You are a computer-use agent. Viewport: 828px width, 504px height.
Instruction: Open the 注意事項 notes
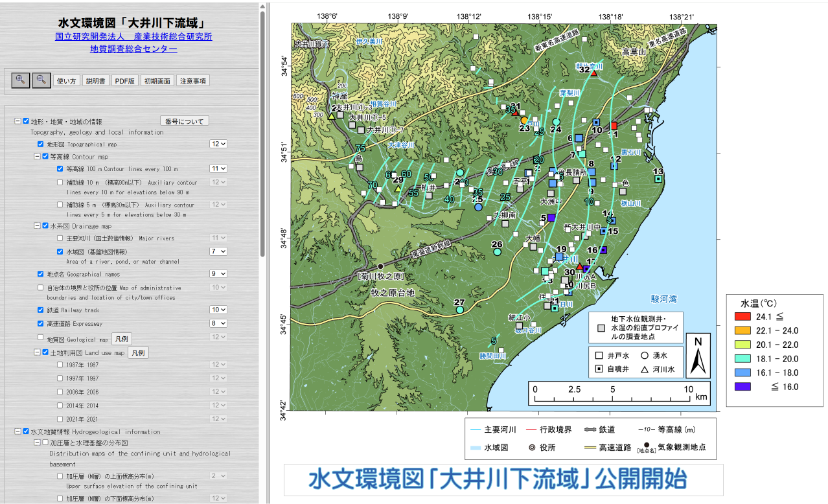coord(193,81)
